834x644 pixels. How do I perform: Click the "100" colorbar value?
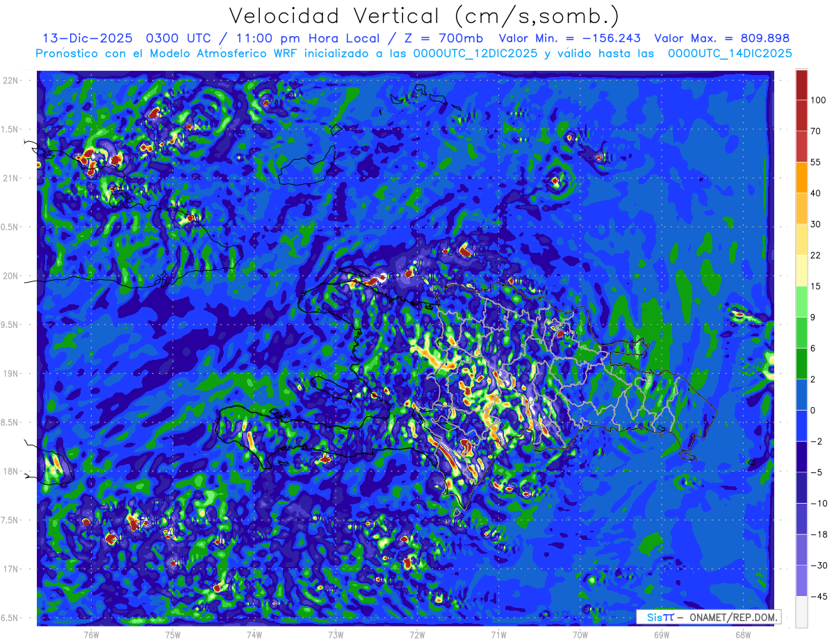click(x=819, y=101)
